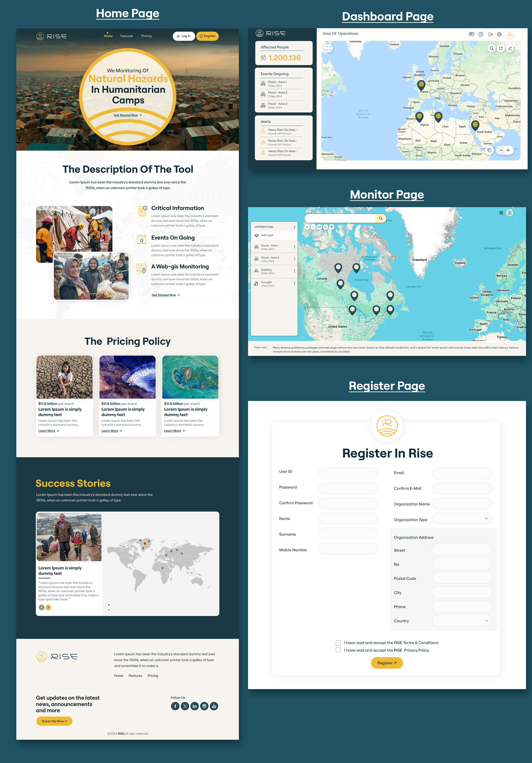The height and width of the screenshot is (763, 532).
Task: Open help using the question mark icon
Action: point(481,34)
